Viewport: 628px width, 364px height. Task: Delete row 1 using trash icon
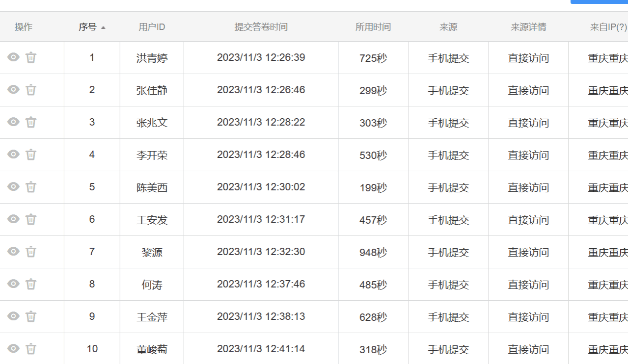click(31, 57)
